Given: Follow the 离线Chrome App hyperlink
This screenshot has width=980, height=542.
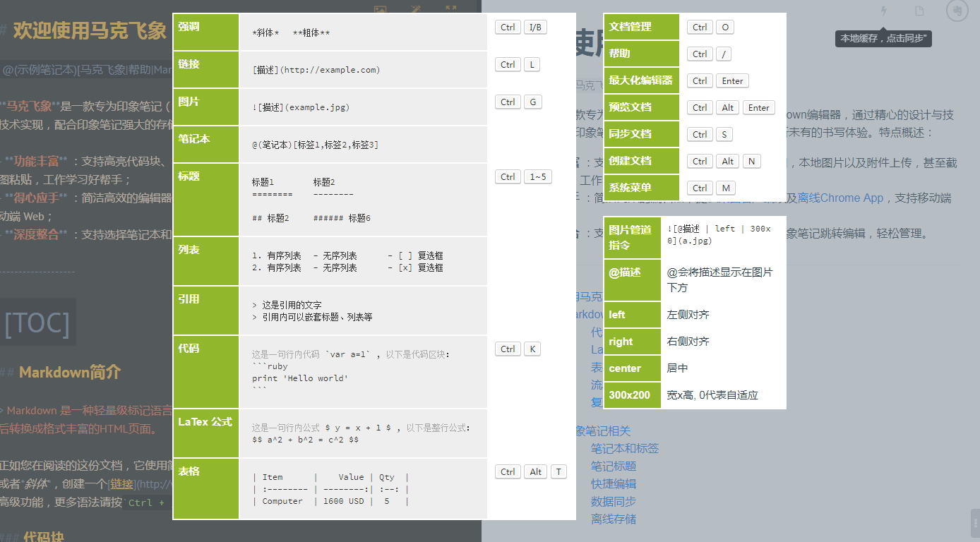Looking at the screenshot, I should pyautogui.click(x=840, y=198).
